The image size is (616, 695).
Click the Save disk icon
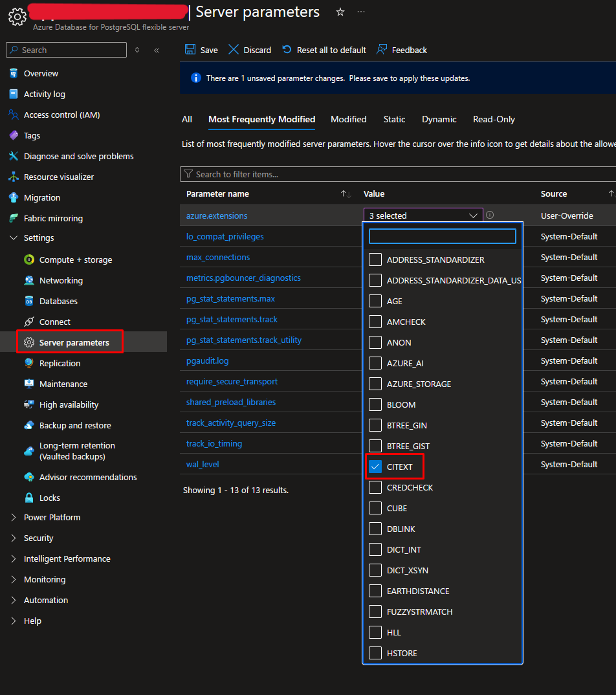[x=190, y=50]
